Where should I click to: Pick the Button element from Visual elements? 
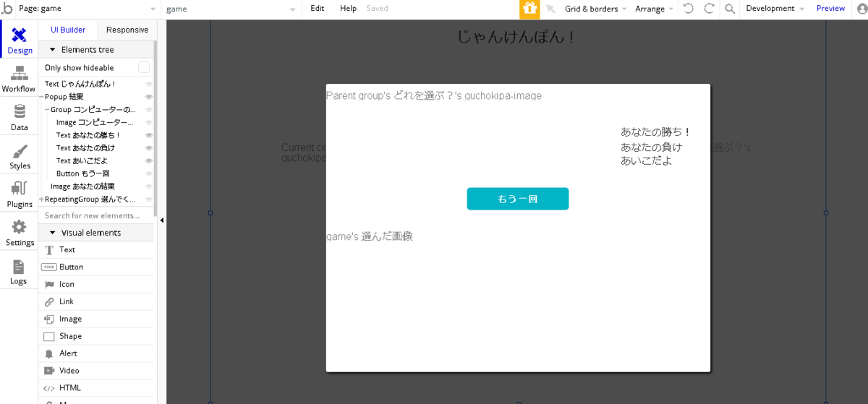(x=97, y=267)
